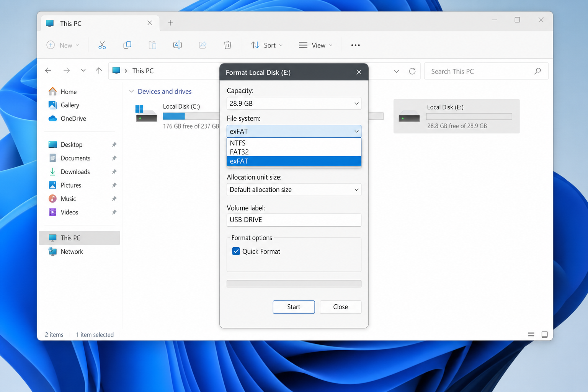Image resolution: width=588 pixels, height=392 pixels.
Task: Switch to details view icon in status bar
Action: click(531, 335)
